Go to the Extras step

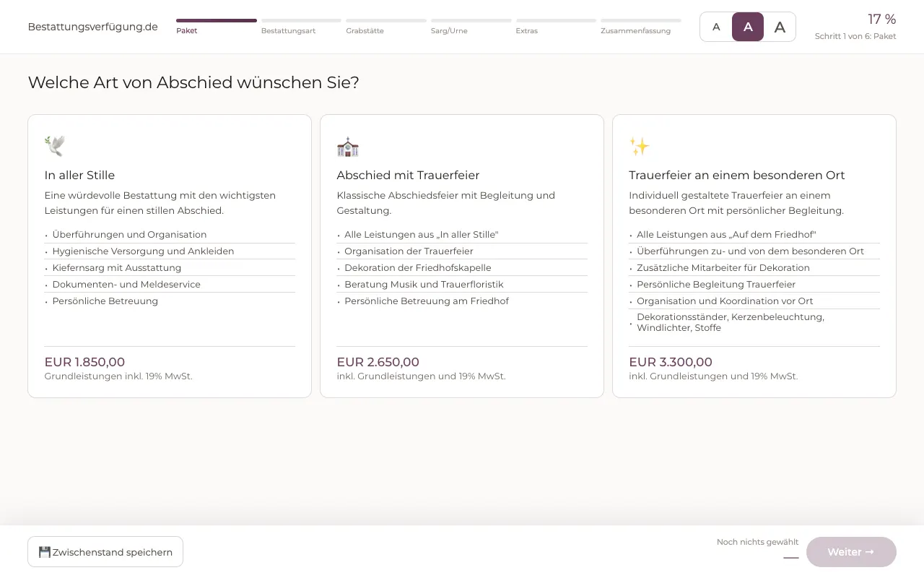[x=556, y=27]
